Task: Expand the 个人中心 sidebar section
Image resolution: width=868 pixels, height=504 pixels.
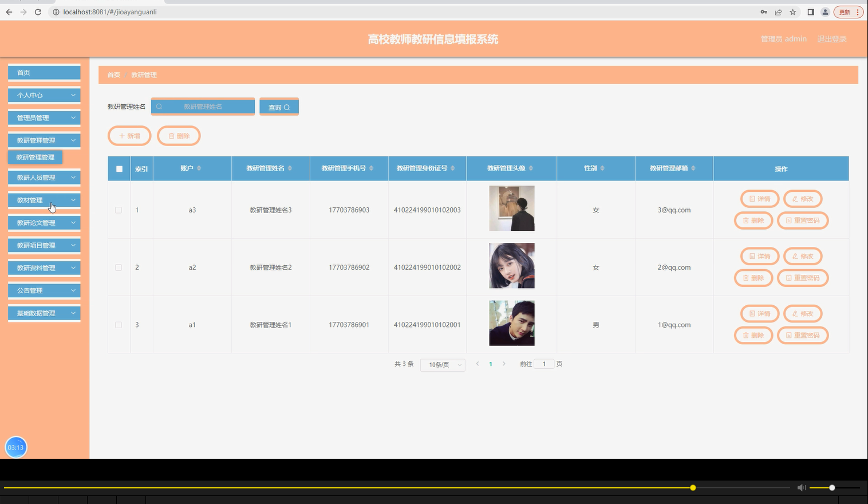Action: click(44, 95)
